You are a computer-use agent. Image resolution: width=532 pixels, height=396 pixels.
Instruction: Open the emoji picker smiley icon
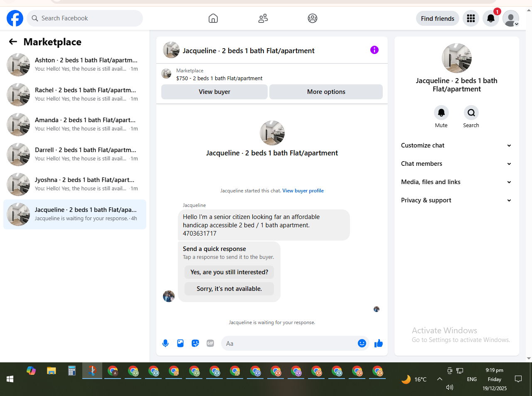[362, 343]
